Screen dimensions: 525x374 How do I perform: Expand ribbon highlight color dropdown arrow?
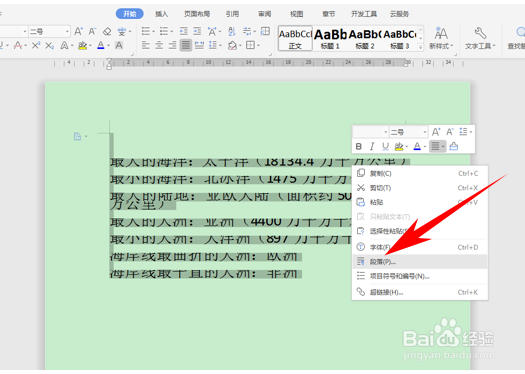click(x=90, y=46)
